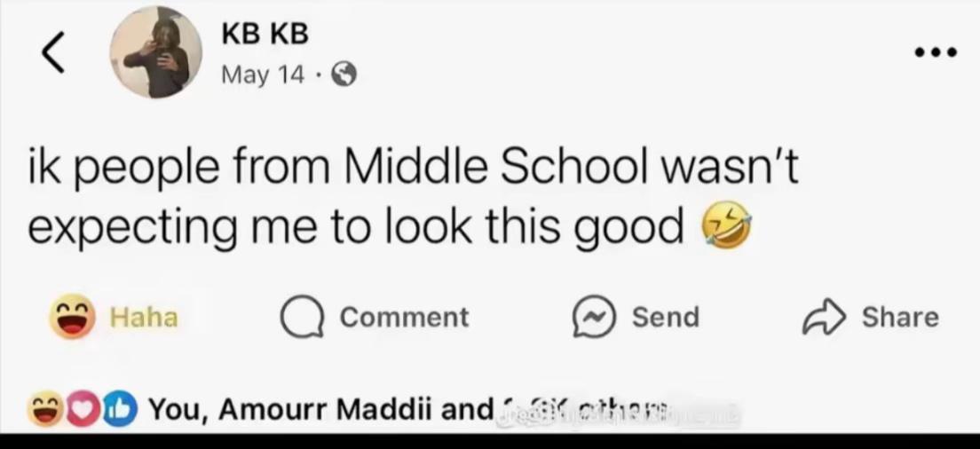Tap the Comment button label
Screen dimensions: 980x449
tap(404, 318)
